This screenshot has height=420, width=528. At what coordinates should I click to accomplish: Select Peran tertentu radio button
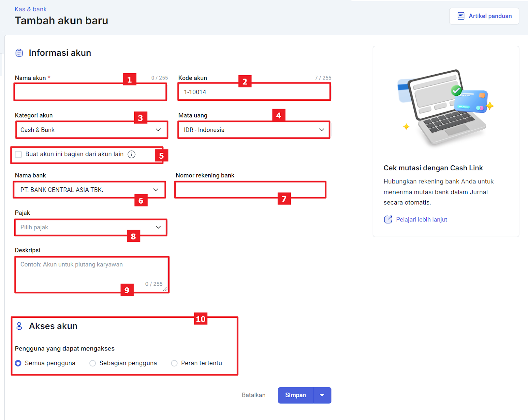click(x=174, y=363)
